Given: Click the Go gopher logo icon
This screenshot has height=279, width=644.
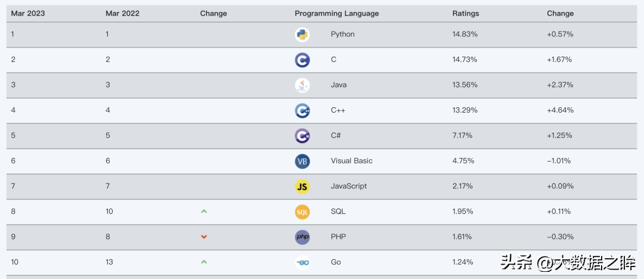Looking at the screenshot, I should (x=302, y=262).
